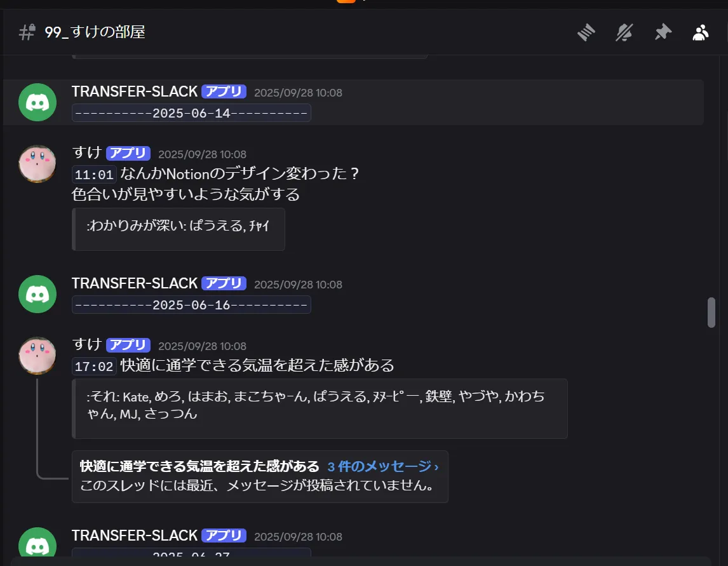
Task: Open thread title 快適に通学できる気温を超えた感がある
Action: (199, 466)
